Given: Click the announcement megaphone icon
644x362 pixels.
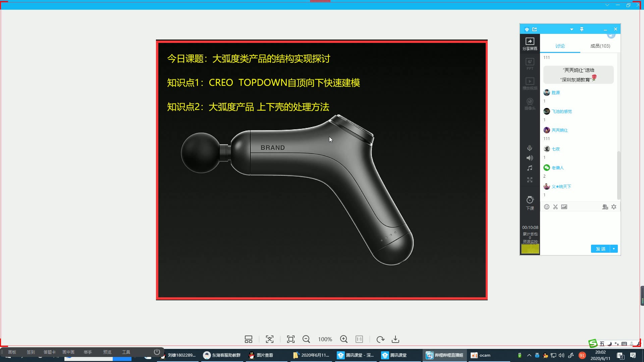Looking at the screenshot, I should click(x=611, y=36).
